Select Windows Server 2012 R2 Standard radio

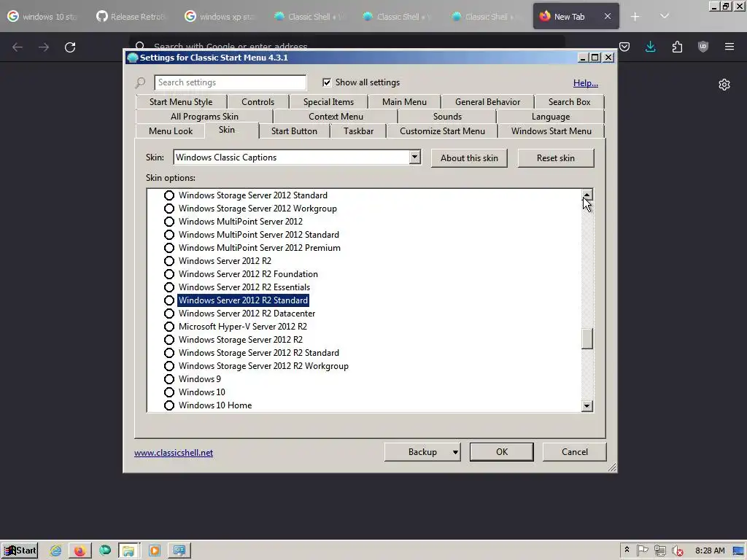(x=169, y=300)
